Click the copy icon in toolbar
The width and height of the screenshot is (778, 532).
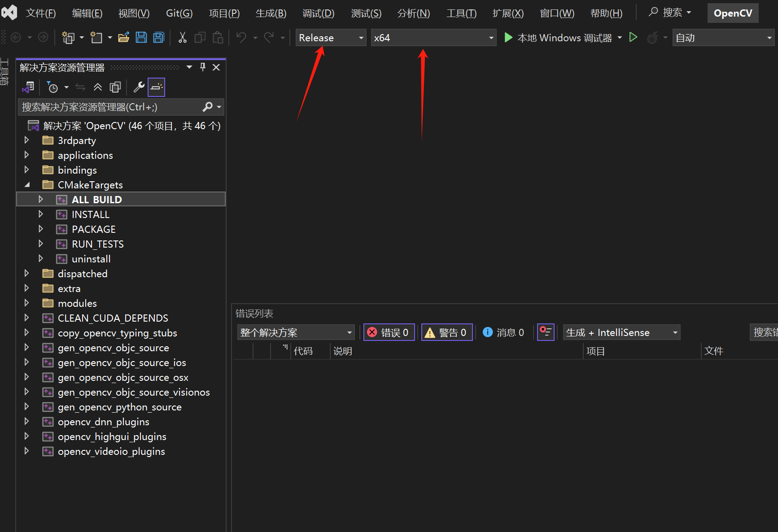click(x=200, y=38)
